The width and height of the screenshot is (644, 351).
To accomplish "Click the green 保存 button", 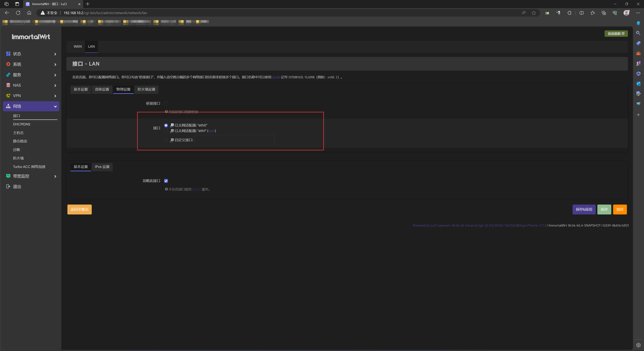I will 604,209.
